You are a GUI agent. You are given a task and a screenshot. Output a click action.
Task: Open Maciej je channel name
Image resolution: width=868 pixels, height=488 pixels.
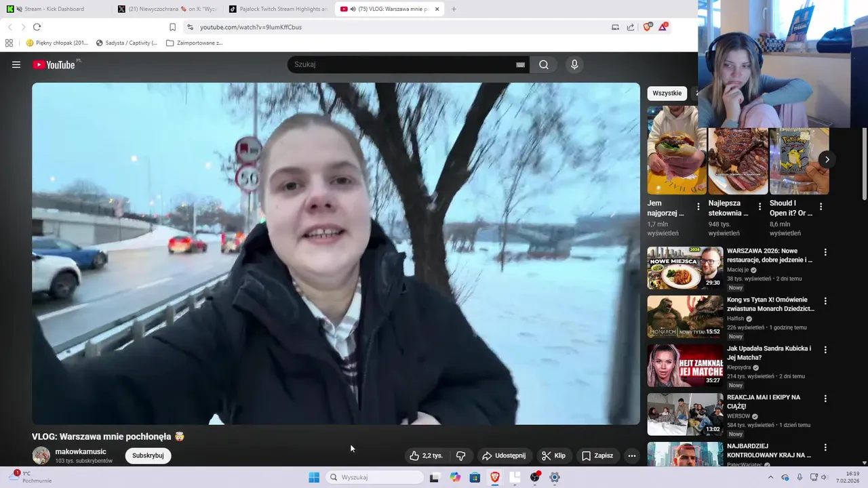click(x=738, y=270)
